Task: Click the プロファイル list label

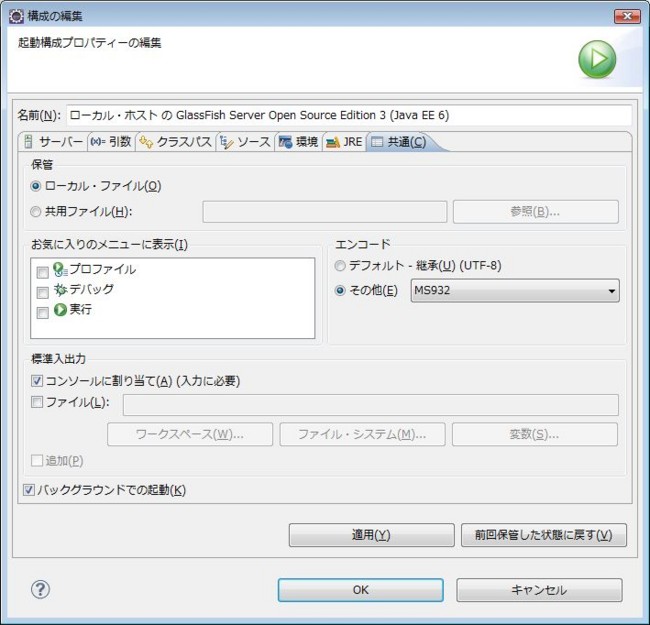Action: (102, 269)
